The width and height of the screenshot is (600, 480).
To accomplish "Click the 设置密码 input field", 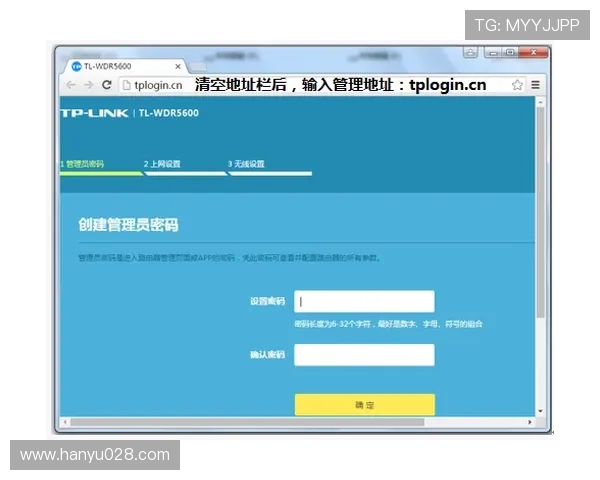I will pyautogui.click(x=364, y=302).
